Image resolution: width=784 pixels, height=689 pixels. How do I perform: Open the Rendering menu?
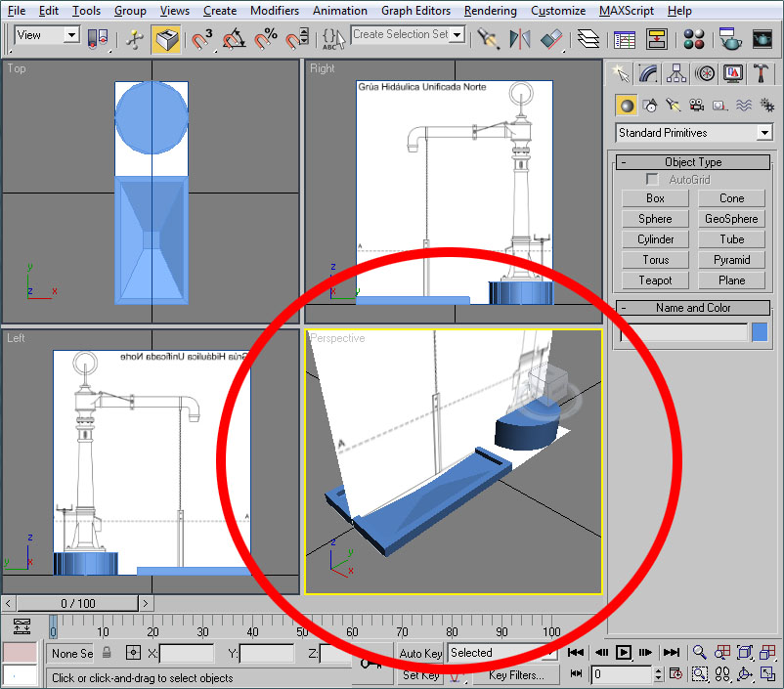click(491, 11)
